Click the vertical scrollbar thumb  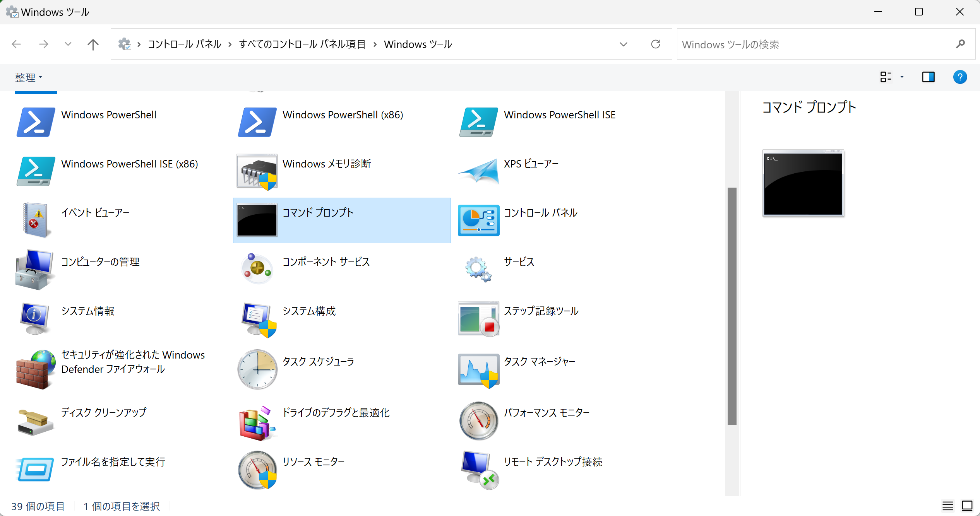[732, 306]
